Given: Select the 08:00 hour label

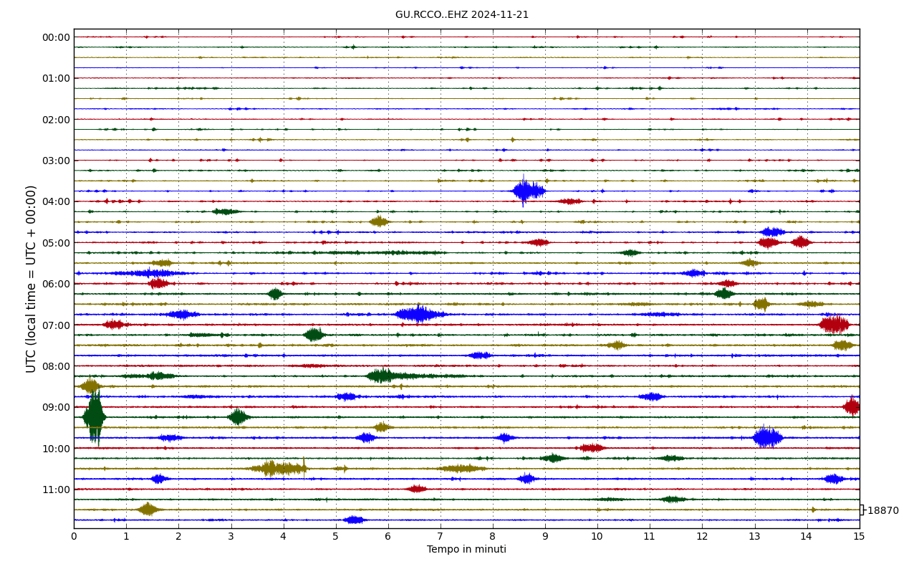Looking at the screenshot, I should tap(57, 366).
